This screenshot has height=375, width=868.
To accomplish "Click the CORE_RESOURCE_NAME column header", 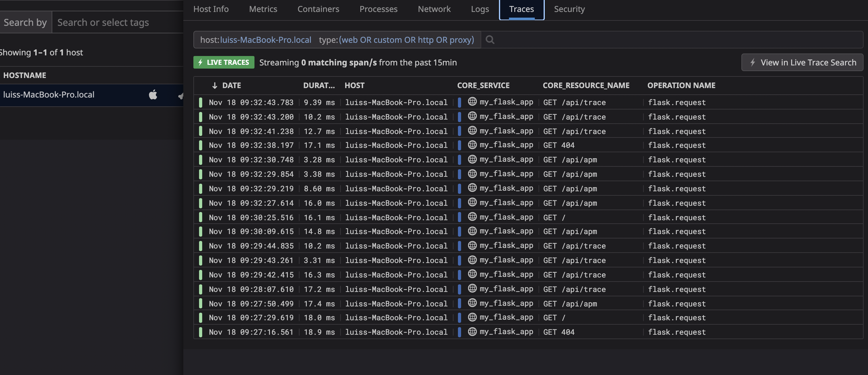I will 586,86.
